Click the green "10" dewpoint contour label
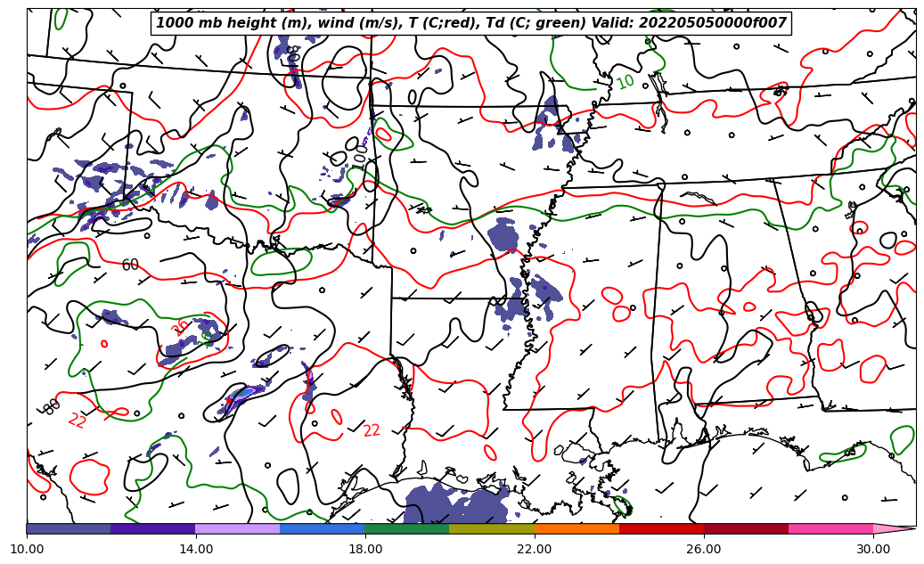The image size is (924, 564). pyautogui.click(x=626, y=82)
